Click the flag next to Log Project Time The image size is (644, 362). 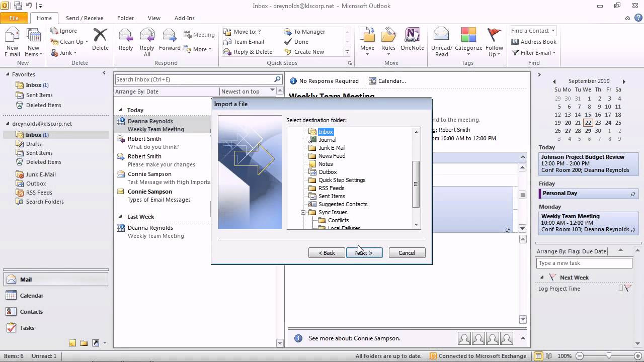627,288
